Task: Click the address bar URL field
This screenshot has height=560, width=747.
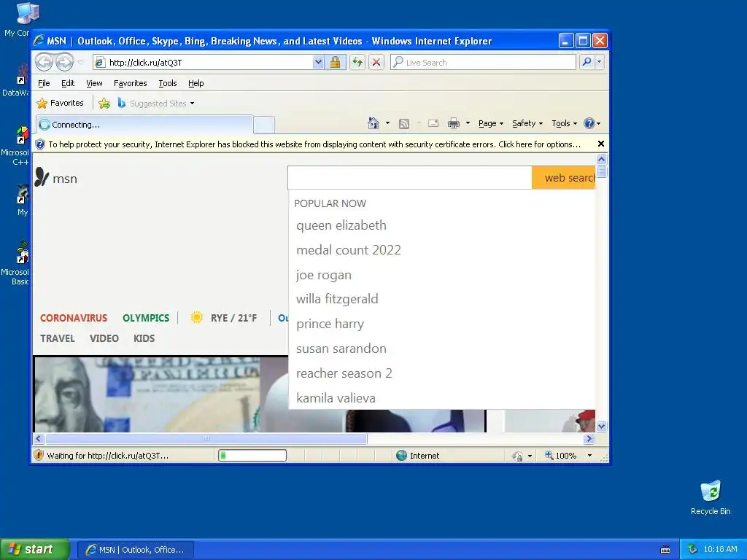Action: (x=203, y=63)
